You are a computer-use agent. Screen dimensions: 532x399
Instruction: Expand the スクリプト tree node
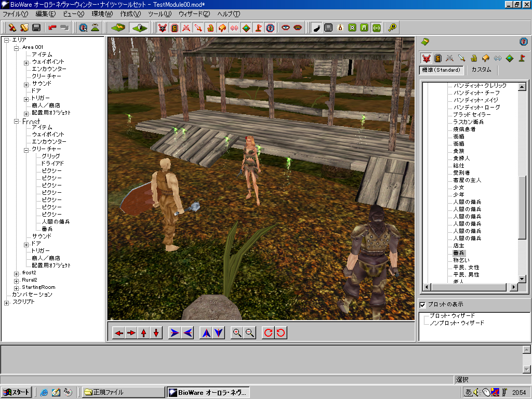click(7, 302)
